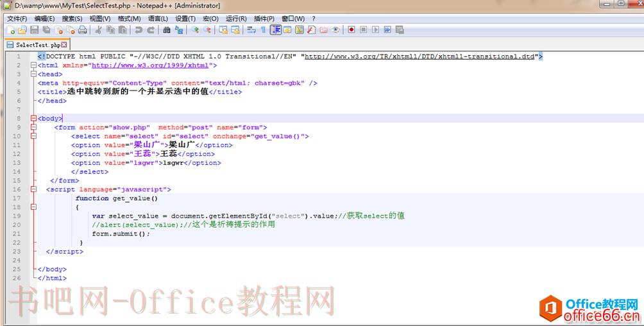Image resolution: width=644 pixels, height=326 pixels.
Task: Select the SelectTest.php tab
Action: (36, 45)
